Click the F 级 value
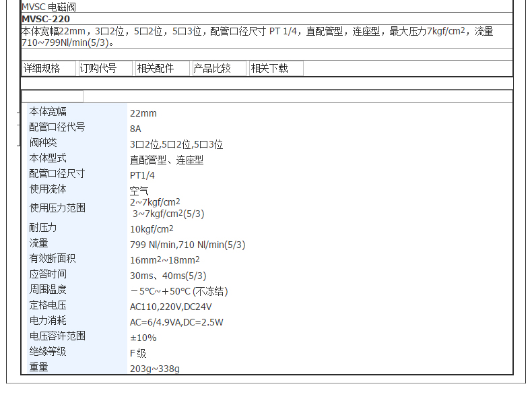 [x=138, y=353]
